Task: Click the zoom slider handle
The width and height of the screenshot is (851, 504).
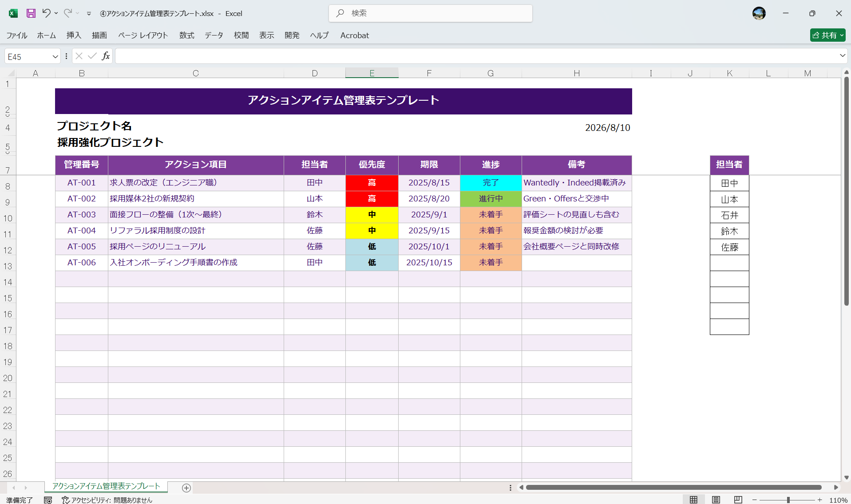Action: [788, 500]
